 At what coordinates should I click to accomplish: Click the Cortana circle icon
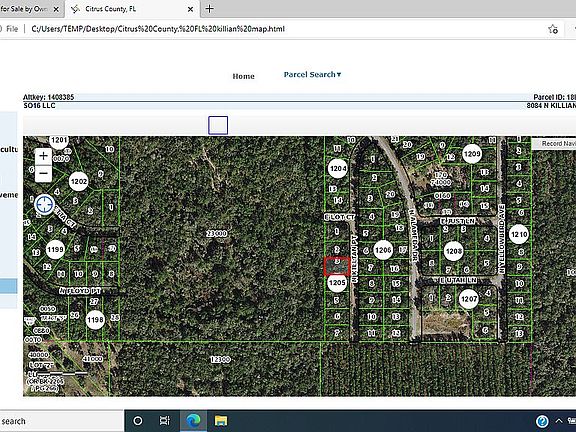138,421
